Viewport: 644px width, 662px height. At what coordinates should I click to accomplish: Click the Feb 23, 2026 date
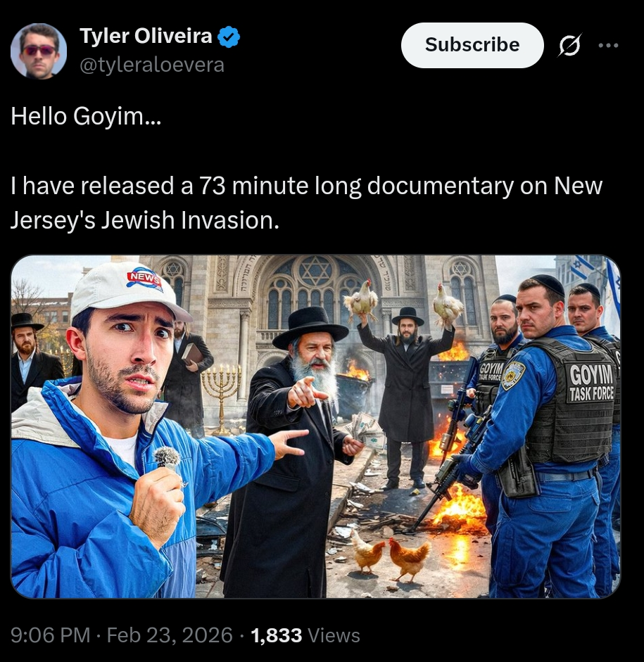170,635
